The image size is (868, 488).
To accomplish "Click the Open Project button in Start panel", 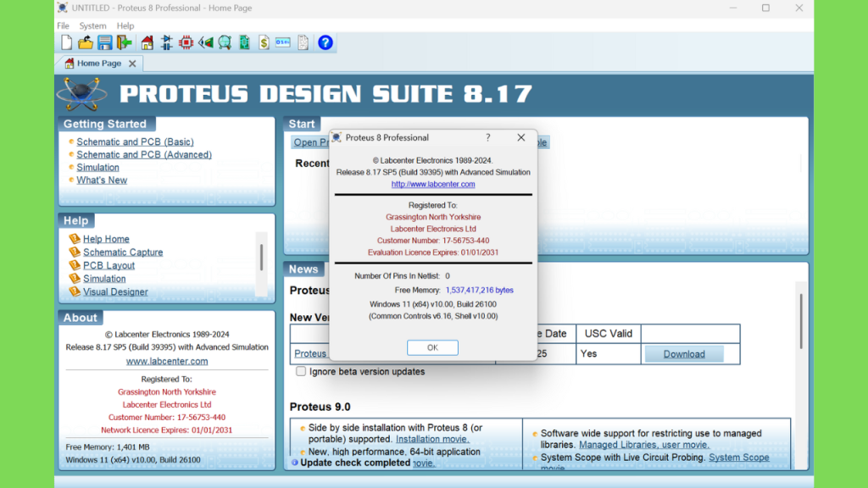I will point(310,142).
